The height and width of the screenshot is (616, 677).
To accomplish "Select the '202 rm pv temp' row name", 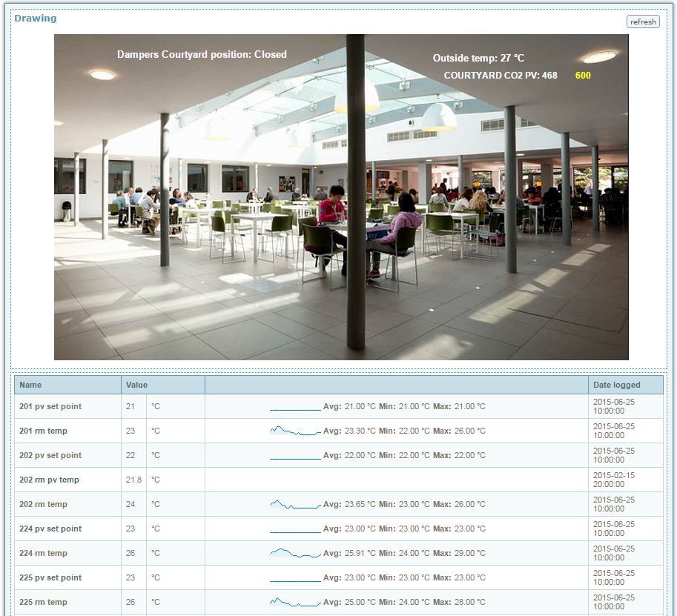I will [49, 480].
